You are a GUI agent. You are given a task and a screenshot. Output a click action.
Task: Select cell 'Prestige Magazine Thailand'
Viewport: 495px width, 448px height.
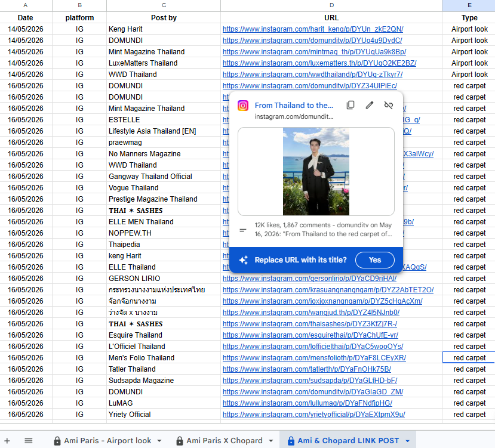(x=164, y=199)
